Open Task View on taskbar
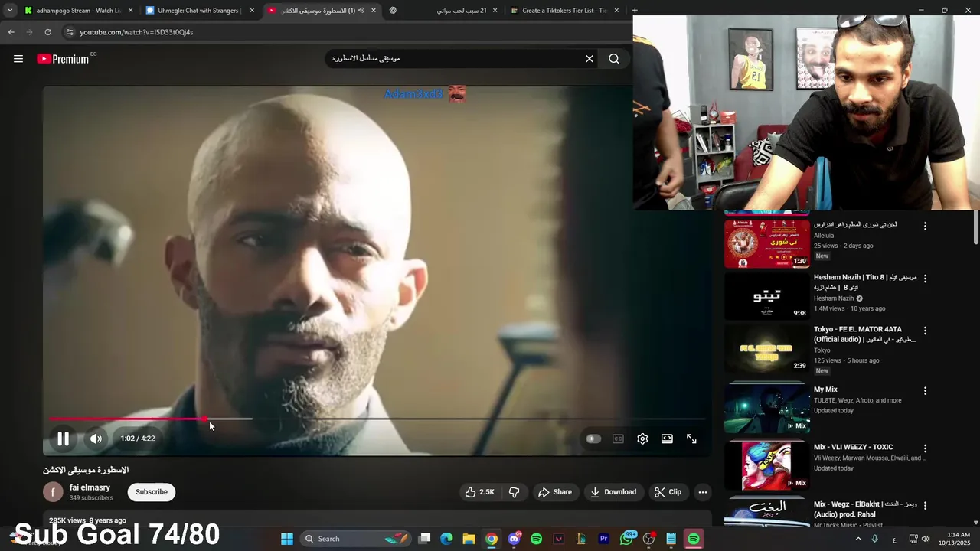Viewport: 980px width, 551px height. pyautogui.click(x=425, y=539)
